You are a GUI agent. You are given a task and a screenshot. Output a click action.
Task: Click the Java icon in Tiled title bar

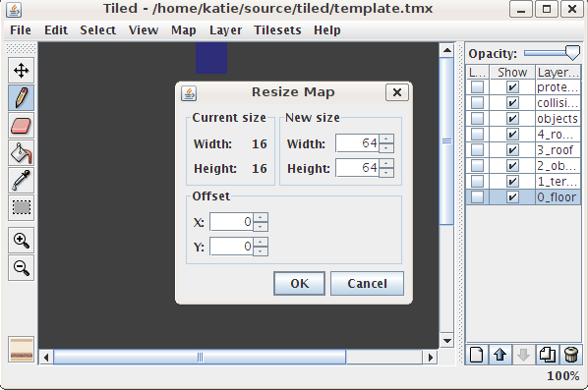(x=14, y=10)
